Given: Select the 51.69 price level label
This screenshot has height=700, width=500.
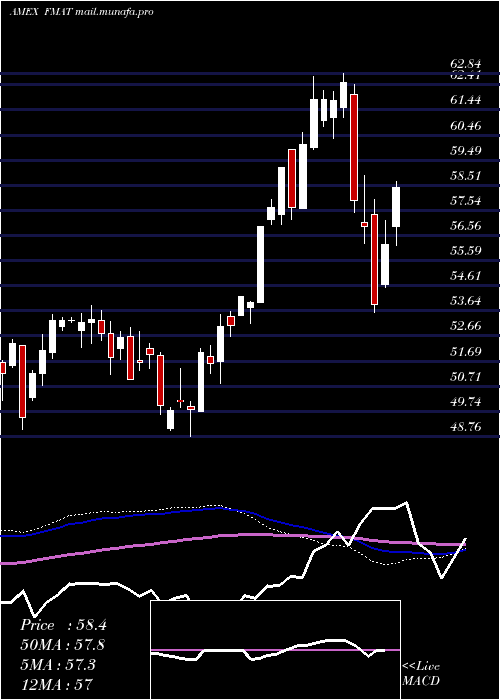Looking at the screenshot, I should coord(466,351).
